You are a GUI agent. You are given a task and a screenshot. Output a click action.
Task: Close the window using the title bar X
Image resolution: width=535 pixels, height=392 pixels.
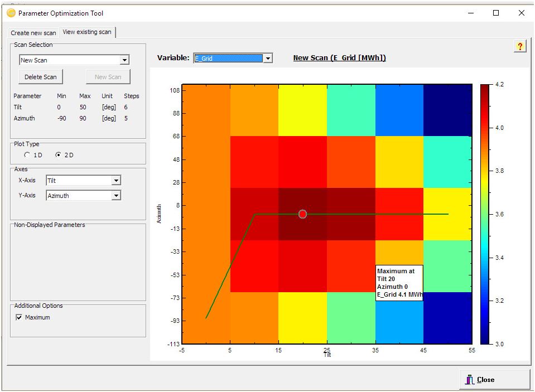tap(522, 13)
